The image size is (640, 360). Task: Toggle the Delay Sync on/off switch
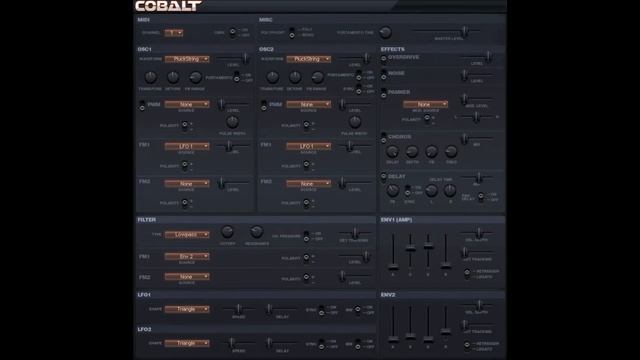[x=408, y=190]
